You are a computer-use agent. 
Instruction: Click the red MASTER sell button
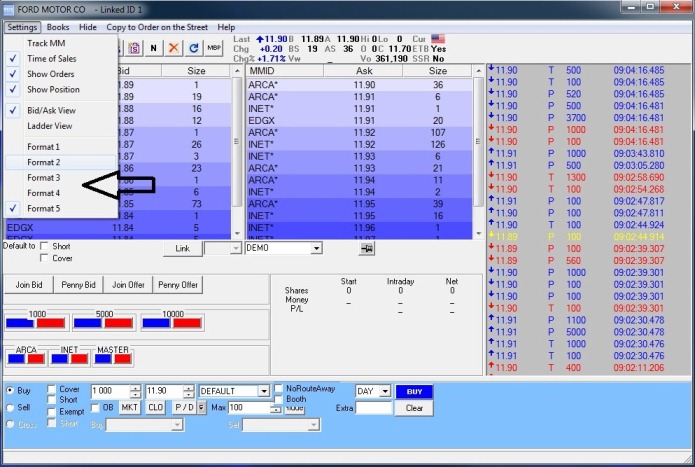tap(123, 359)
